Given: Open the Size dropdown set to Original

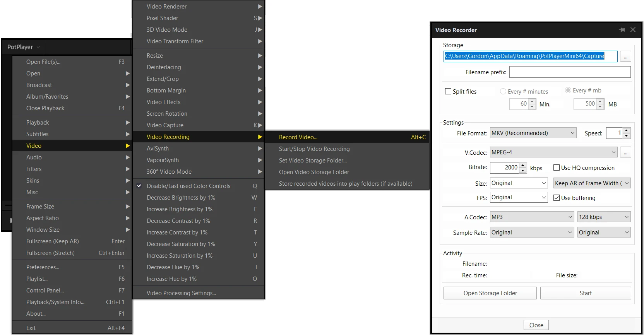Looking at the screenshot, I should [x=519, y=183].
